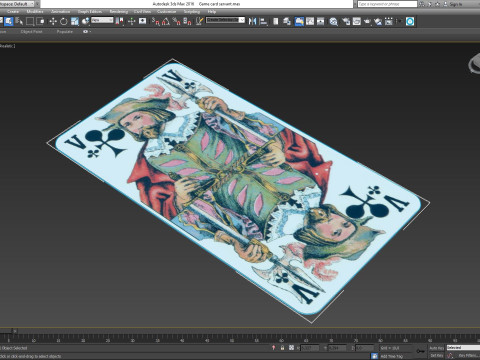Toggle Angle Snap
480x360 pixels.
pos(166,22)
